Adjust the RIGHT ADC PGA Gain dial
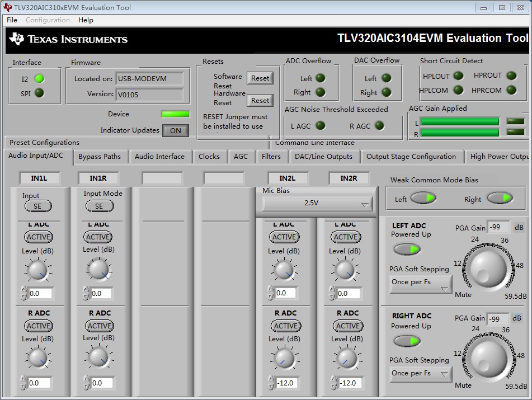Viewport: 532px width, 400px height. (488, 358)
